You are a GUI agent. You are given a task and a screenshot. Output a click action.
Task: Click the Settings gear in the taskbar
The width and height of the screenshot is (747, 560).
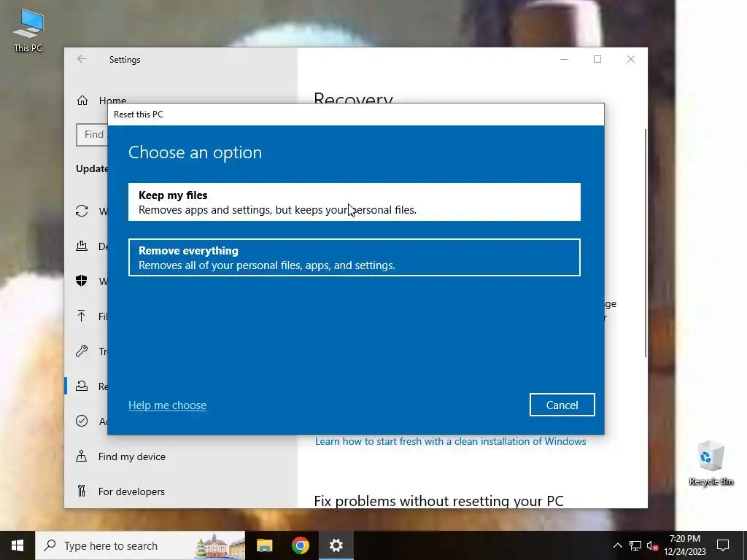[x=336, y=545]
